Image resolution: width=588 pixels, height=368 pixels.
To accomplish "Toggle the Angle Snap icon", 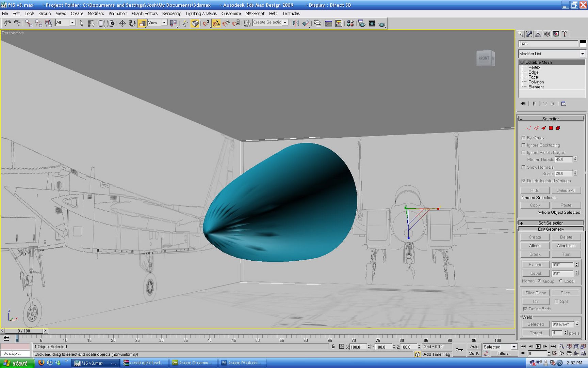I will point(216,24).
